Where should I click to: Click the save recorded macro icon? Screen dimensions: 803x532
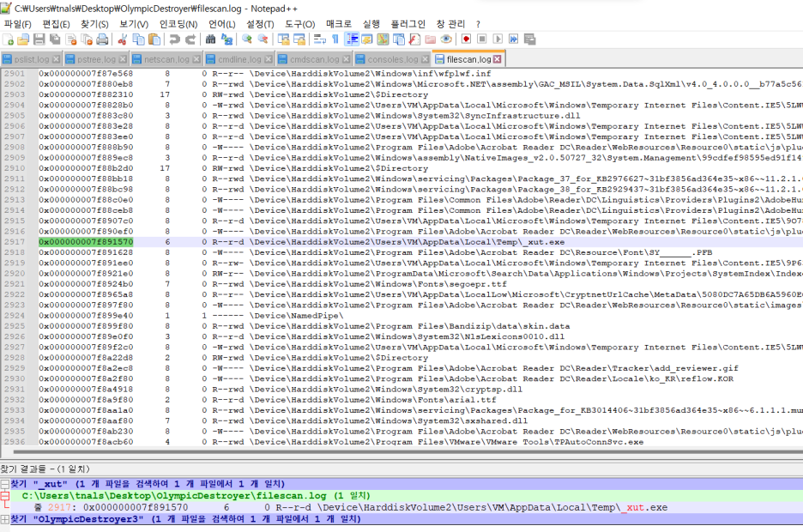[x=529, y=39]
